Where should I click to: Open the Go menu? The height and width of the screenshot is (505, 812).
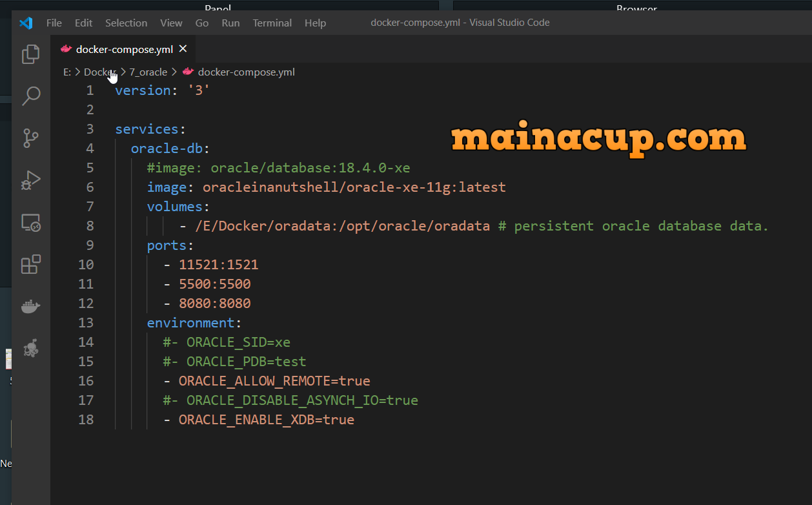click(202, 23)
